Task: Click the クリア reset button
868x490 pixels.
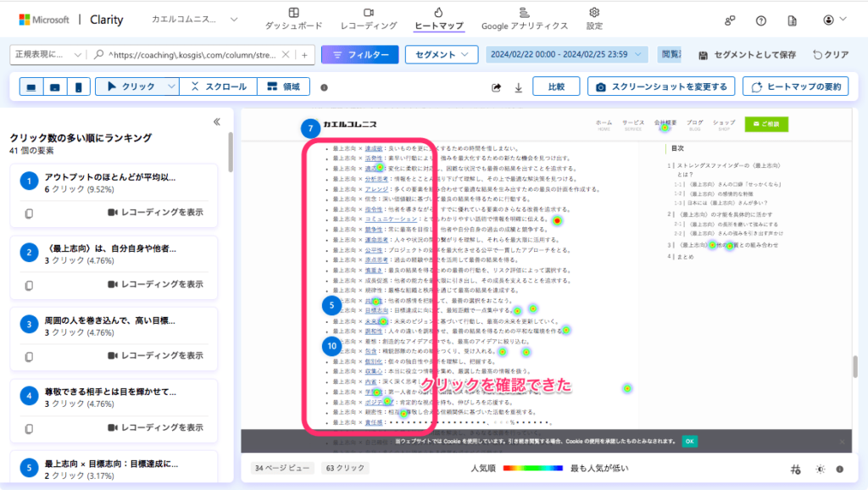Action: pyautogui.click(x=831, y=55)
